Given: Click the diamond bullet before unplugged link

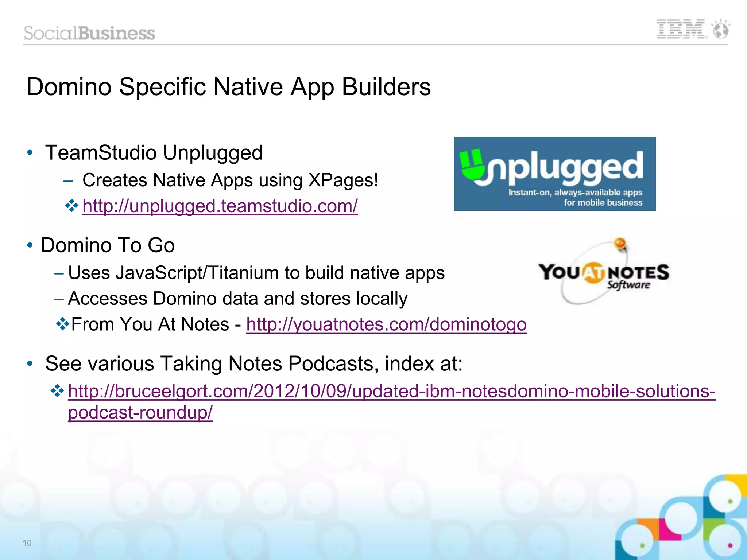Looking at the screenshot, I should [x=72, y=206].
